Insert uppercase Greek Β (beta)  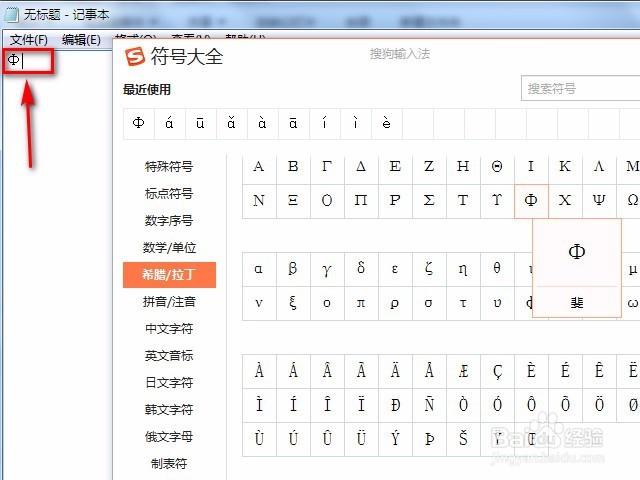pyautogui.click(x=293, y=167)
